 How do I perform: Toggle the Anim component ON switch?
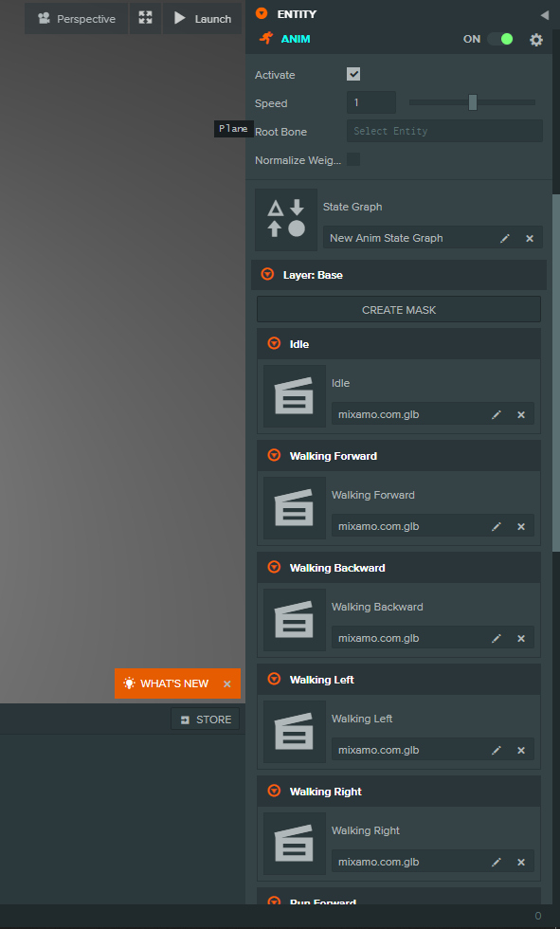tap(500, 39)
